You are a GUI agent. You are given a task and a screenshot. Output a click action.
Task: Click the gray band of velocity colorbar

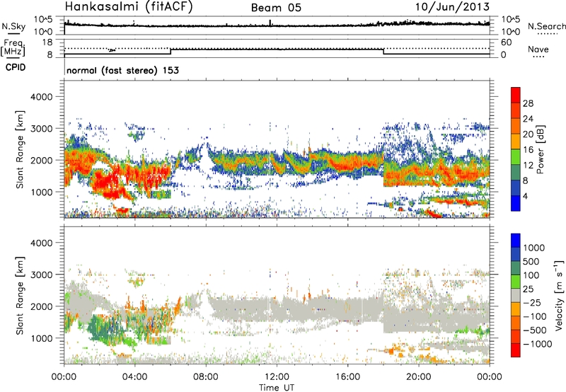516,295
